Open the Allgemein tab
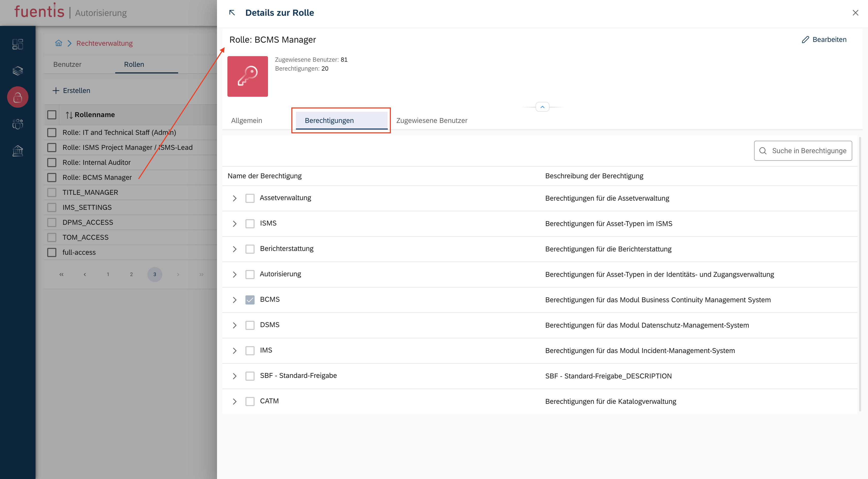868x479 pixels. (x=247, y=120)
